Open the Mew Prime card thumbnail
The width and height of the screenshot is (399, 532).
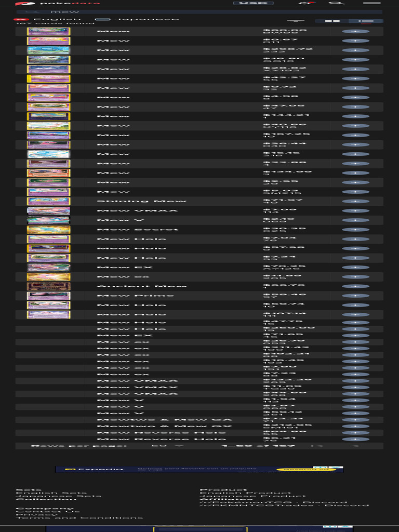pyautogui.click(x=48, y=296)
